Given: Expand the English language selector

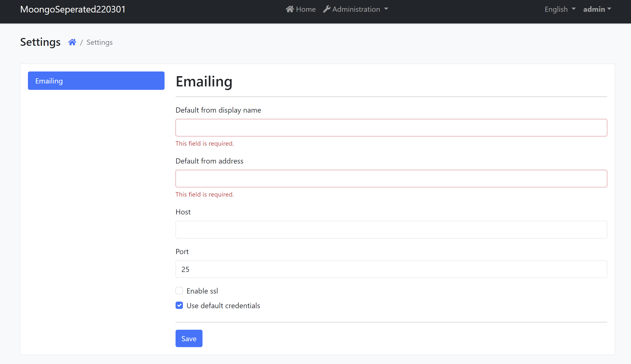Looking at the screenshot, I should (x=560, y=9).
